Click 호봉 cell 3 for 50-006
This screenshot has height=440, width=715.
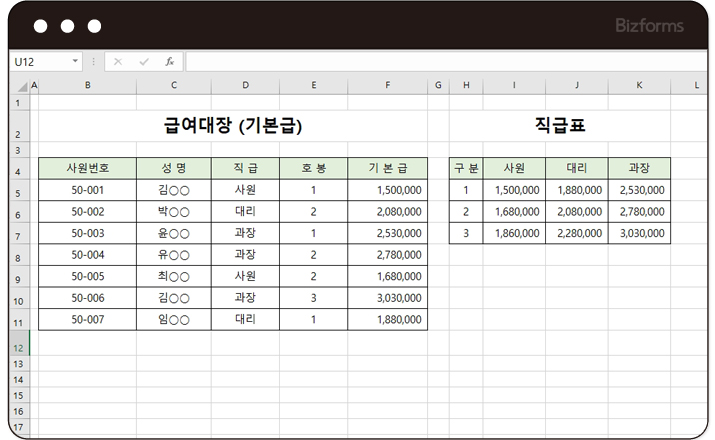coord(314,298)
